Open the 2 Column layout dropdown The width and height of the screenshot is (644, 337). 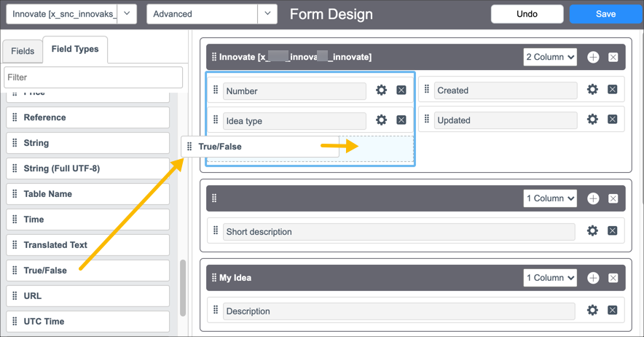point(550,57)
